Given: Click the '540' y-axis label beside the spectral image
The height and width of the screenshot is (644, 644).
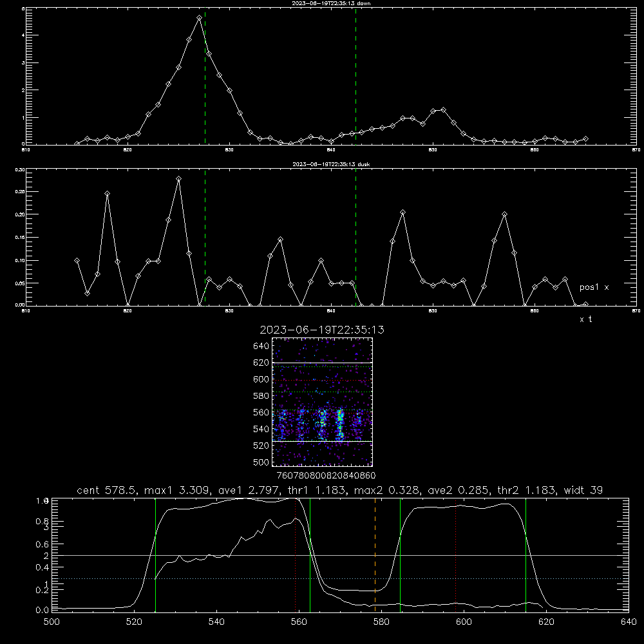Looking at the screenshot, I should coord(261,429).
